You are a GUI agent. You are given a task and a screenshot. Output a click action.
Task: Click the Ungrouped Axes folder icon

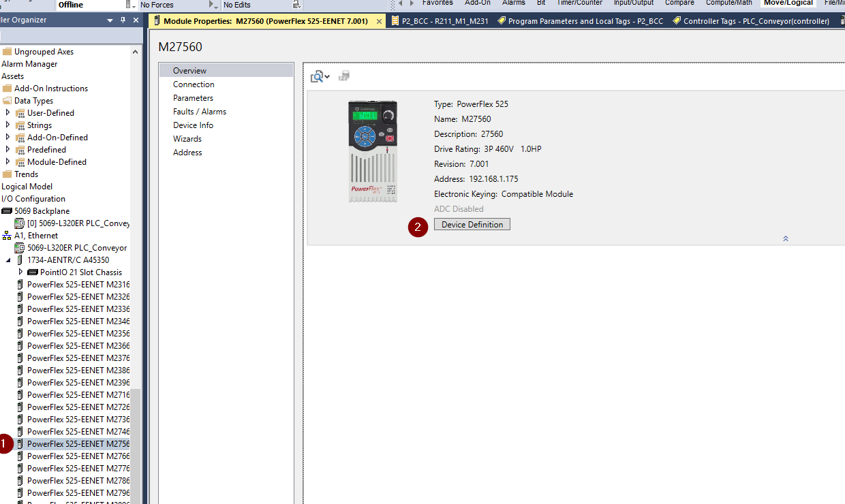[x=7, y=52]
